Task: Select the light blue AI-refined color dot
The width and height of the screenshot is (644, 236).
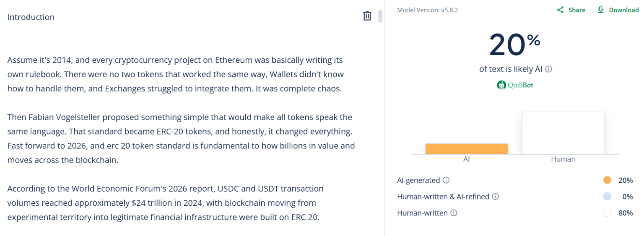Action: [x=607, y=197]
